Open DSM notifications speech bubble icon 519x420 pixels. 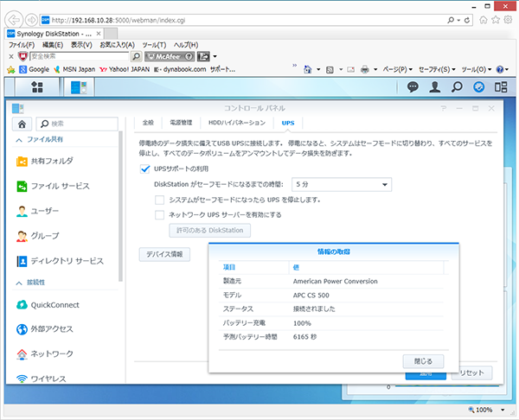(x=413, y=87)
